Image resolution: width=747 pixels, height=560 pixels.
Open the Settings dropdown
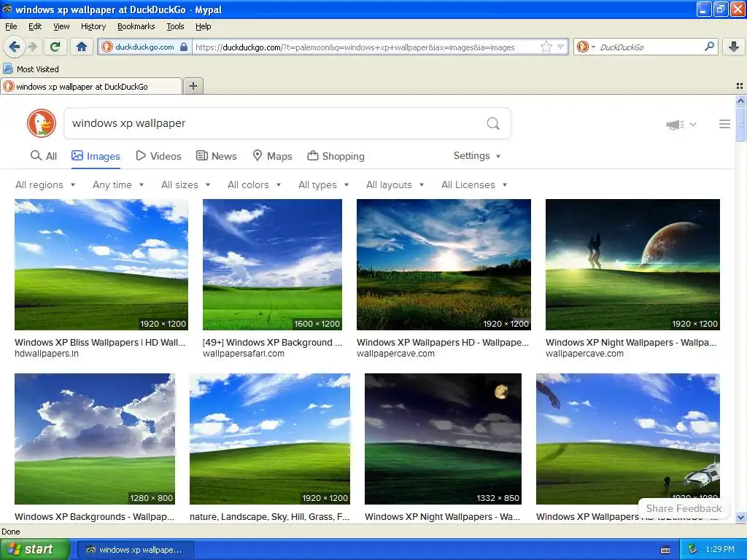(x=477, y=156)
